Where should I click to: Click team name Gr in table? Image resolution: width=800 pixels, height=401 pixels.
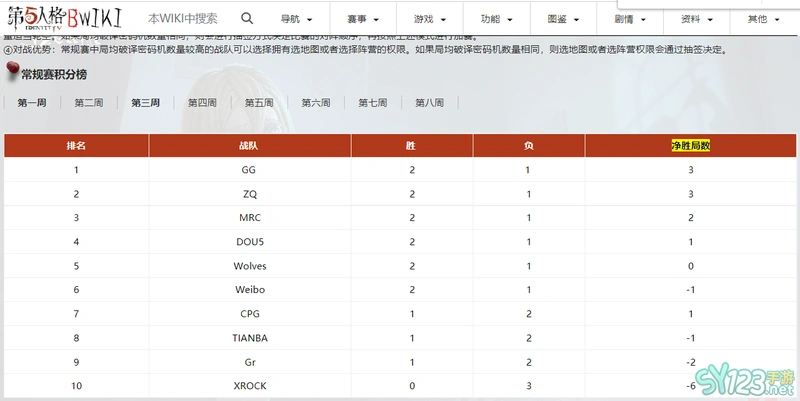[x=250, y=362]
